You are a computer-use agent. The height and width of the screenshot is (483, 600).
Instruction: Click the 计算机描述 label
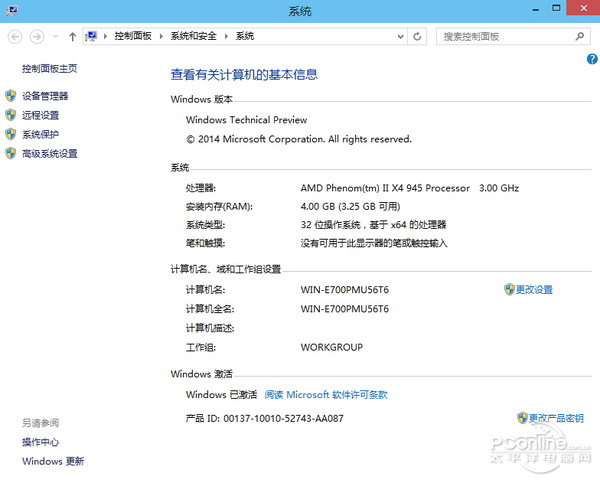click(210, 328)
